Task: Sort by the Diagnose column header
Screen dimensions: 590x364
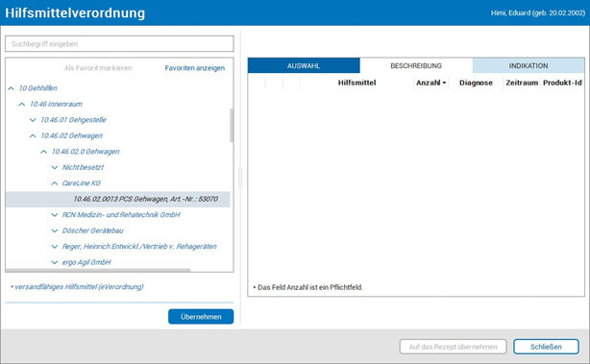Action: tap(476, 83)
